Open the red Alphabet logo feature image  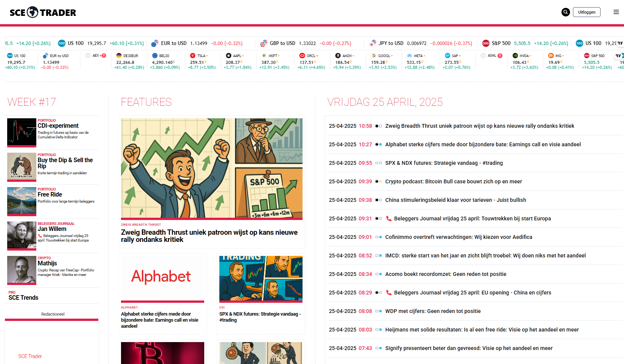[x=163, y=279]
